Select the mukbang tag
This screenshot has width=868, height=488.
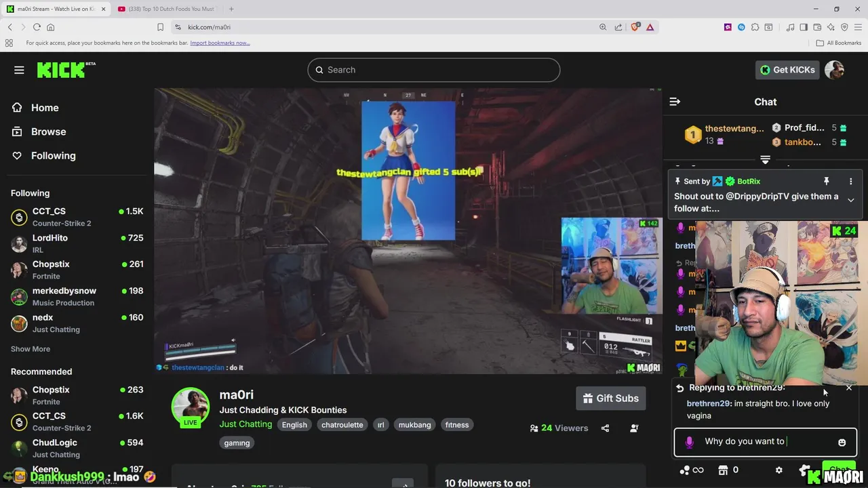tap(415, 425)
